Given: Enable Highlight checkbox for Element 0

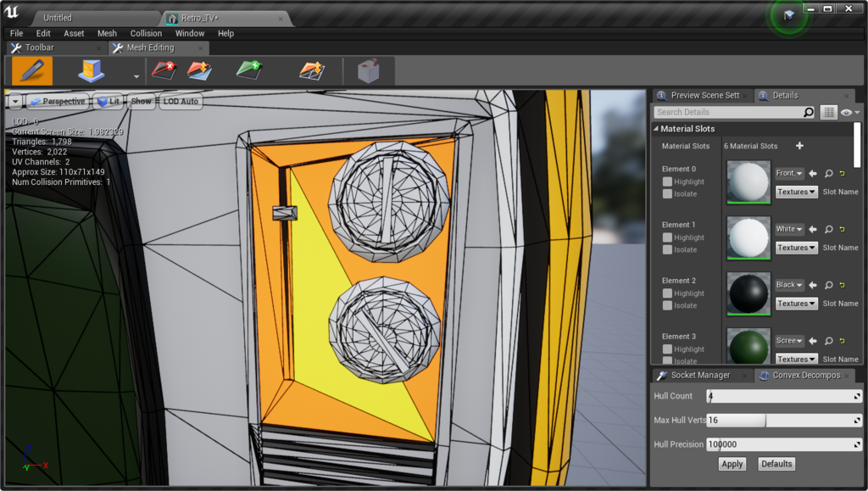Looking at the screenshot, I should [x=668, y=181].
